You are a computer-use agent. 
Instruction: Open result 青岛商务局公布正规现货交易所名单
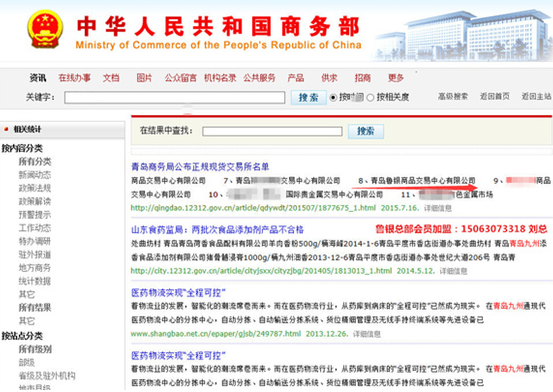[x=200, y=167]
